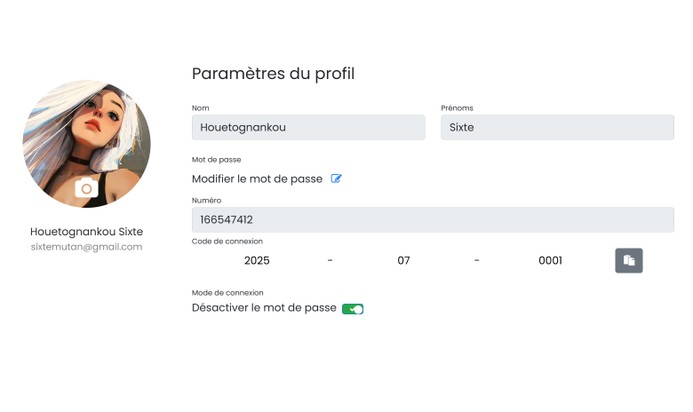Click the Houetognankou Sixte name under the avatar
Viewport: 693px width, 412px height.
tap(87, 232)
